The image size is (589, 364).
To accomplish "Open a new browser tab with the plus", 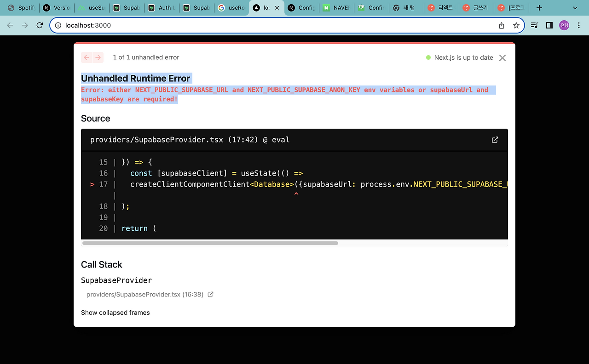I will 539,8.
